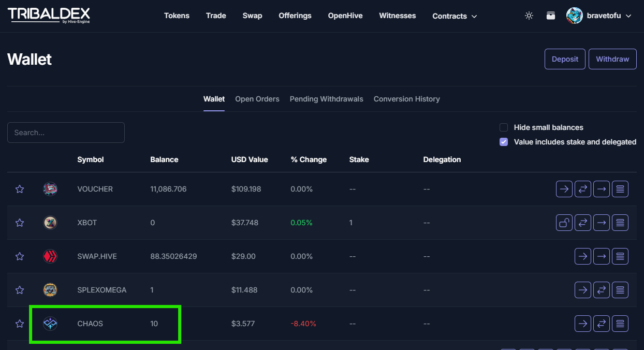Click the VOUCHER symbol name

[95, 189]
